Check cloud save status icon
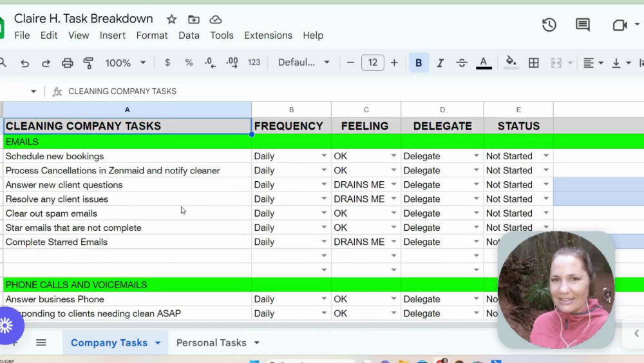 216,19
